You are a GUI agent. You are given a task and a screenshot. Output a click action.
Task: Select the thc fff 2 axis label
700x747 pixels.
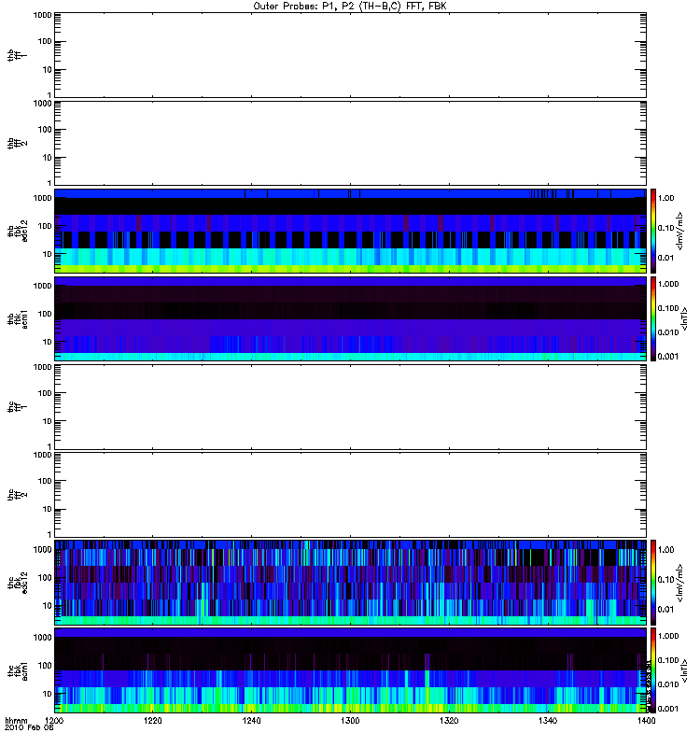click(x=18, y=495)
